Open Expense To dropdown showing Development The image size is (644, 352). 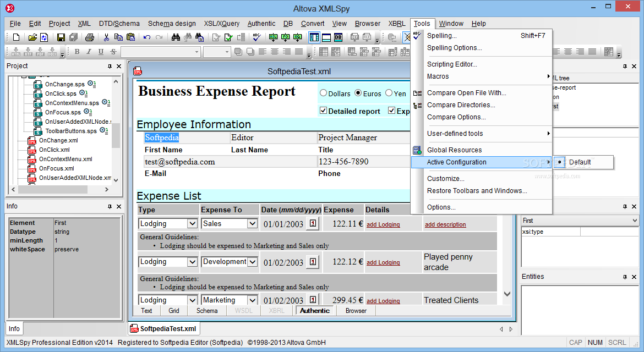pyautogui.click(x=252, y=262)
